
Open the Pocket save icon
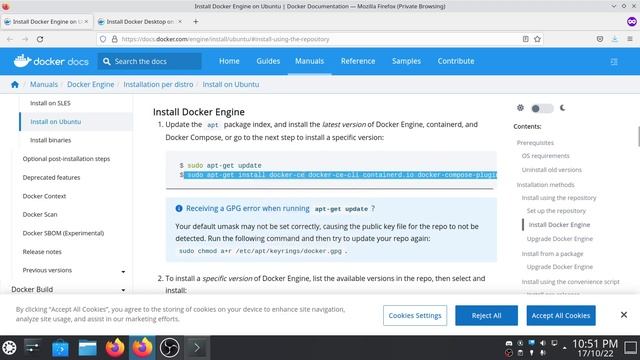(x=600, y=39)
